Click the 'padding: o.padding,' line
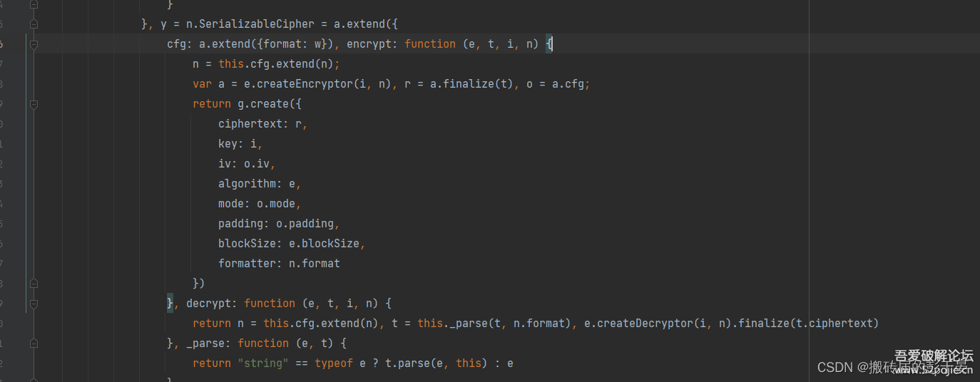This screenshot has height=382, width=980. [279, 224]
